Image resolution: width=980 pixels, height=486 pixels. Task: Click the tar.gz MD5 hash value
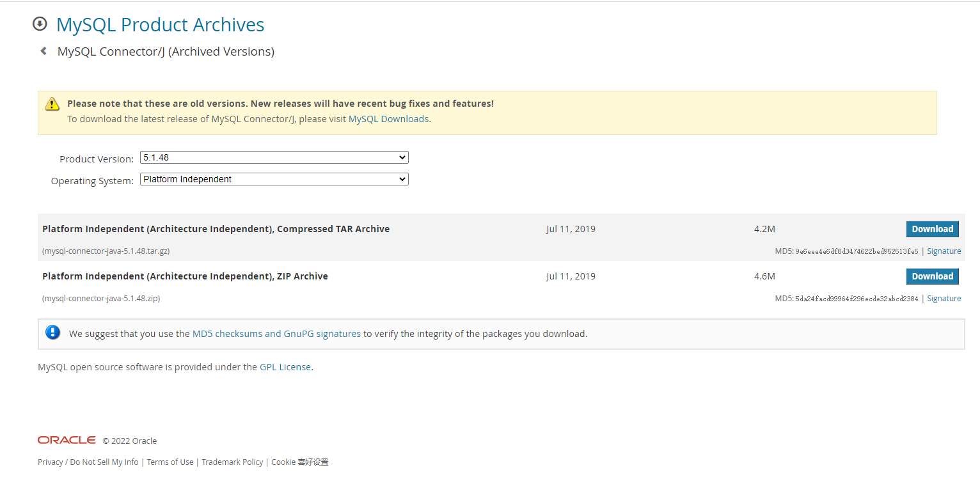(x=857, y=251)
